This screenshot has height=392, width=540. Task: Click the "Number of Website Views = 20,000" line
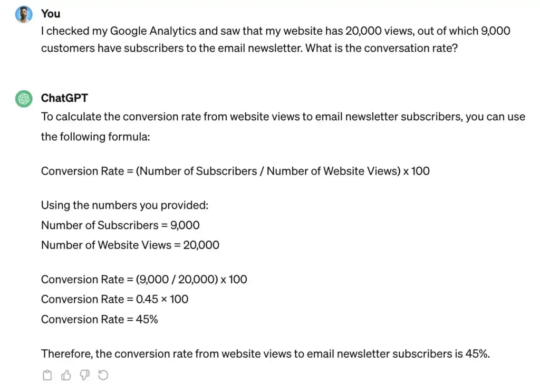click(x=130, y=245)
